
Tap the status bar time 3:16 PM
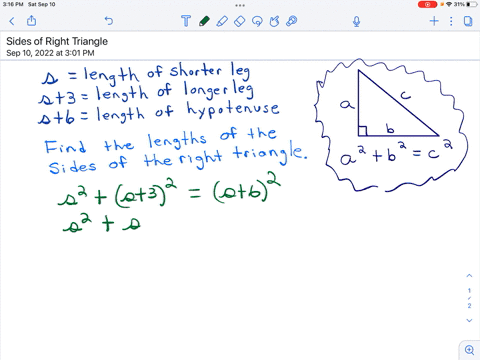click(12, 4)
